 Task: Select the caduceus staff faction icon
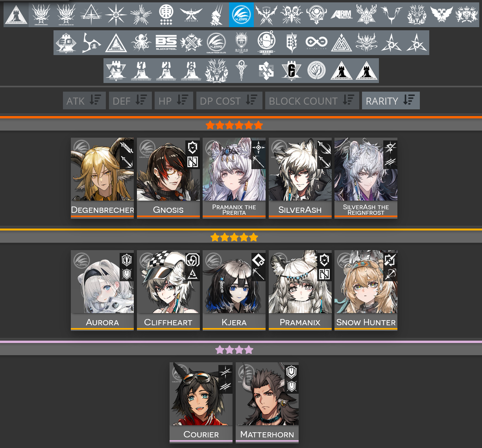(241, 70)
